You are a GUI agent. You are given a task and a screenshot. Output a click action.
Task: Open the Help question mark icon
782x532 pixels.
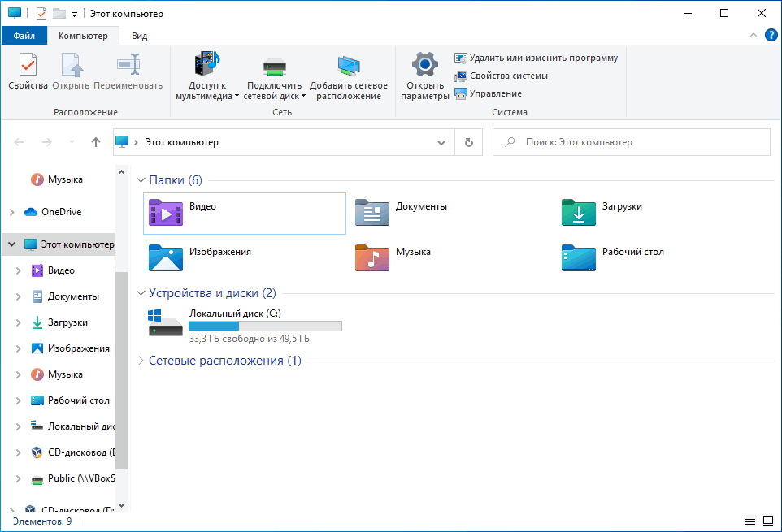[x=771, y=35]
